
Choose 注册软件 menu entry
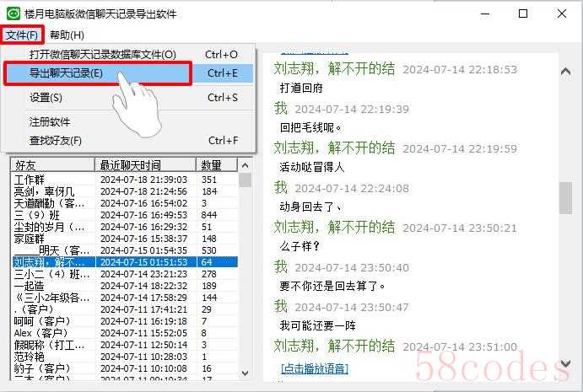point(128,122)
